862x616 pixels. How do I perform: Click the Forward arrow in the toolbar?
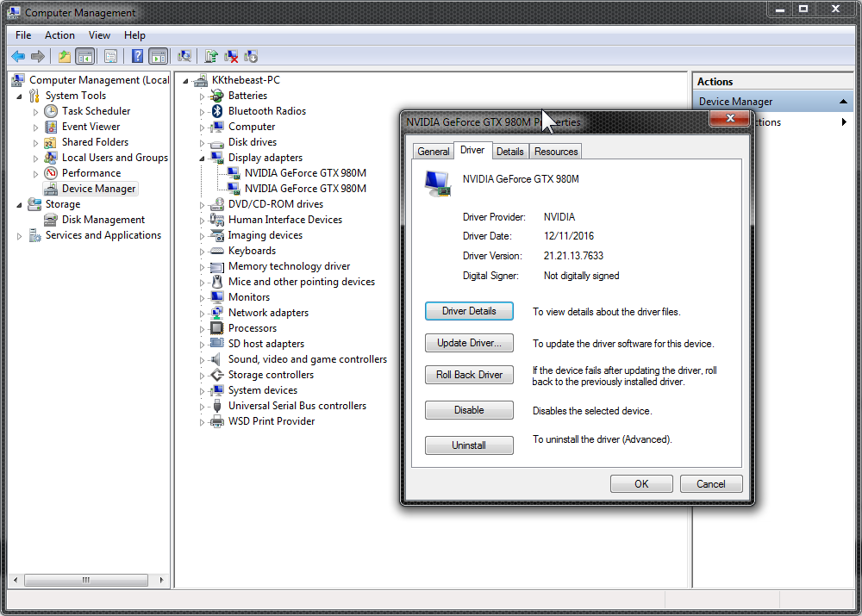pyautogui.click(x=38, y=56)
